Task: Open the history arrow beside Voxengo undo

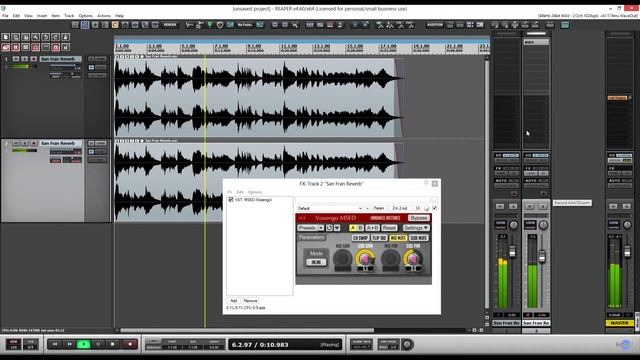Action: click(x=337, y=228)
